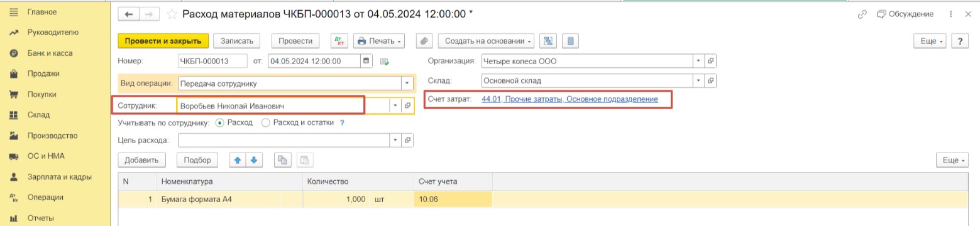Open Склад section in sidebar
This screenshot has height=226, width=980.
tap(38, 115)
